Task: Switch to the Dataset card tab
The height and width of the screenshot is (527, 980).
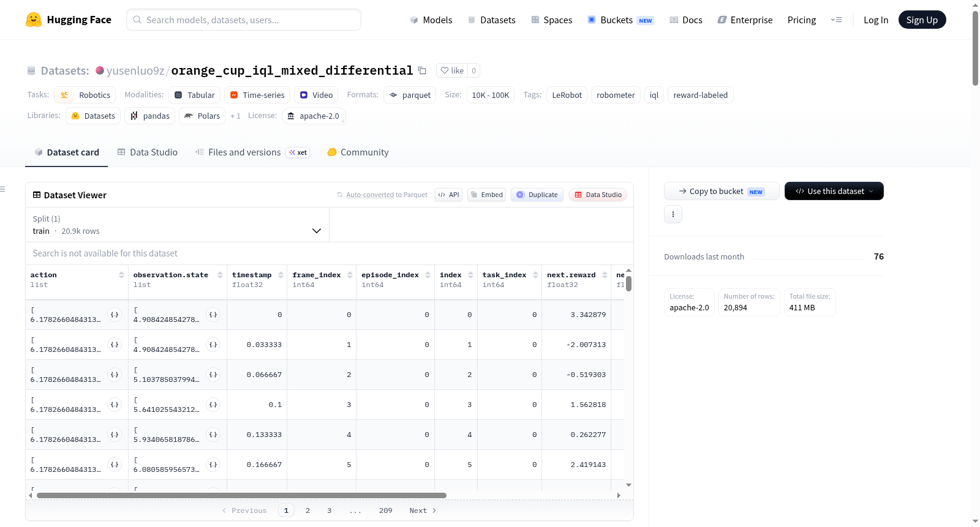Action: (67, 152)
